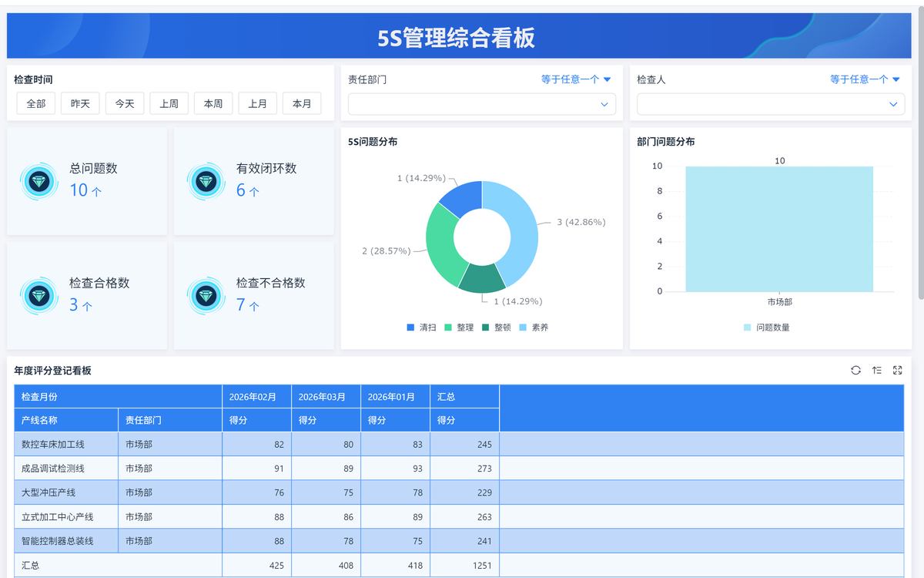Viewport: 924px width, 578px height.
Task: Click the 273 total for 成品调试检测线
Action: point(465,469)
